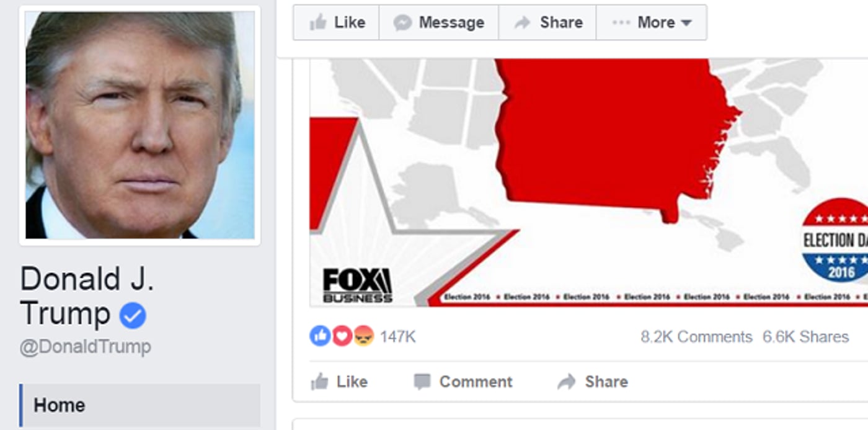Viewport: 868px width, 430px height.
Task: Select the Home tab in the sidebar
Action: tap(139, 405)
